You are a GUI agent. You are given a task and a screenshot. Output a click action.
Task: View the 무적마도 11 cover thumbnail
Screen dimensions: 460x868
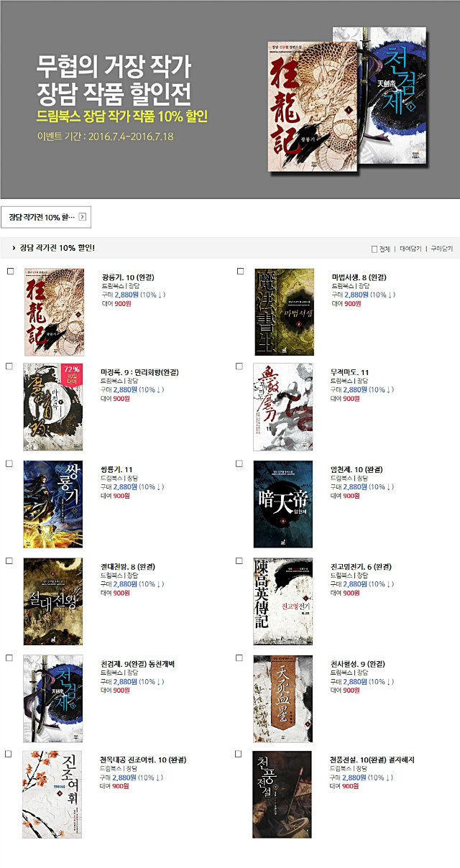coord(283,407)
